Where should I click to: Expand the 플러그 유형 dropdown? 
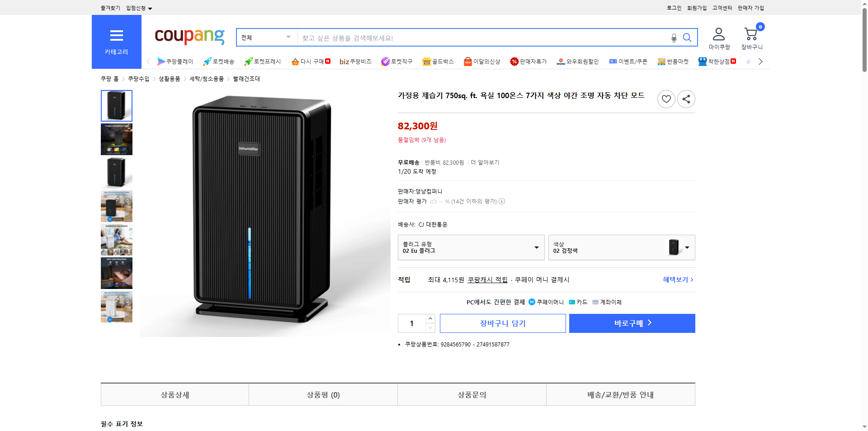(x=536, y=247)
